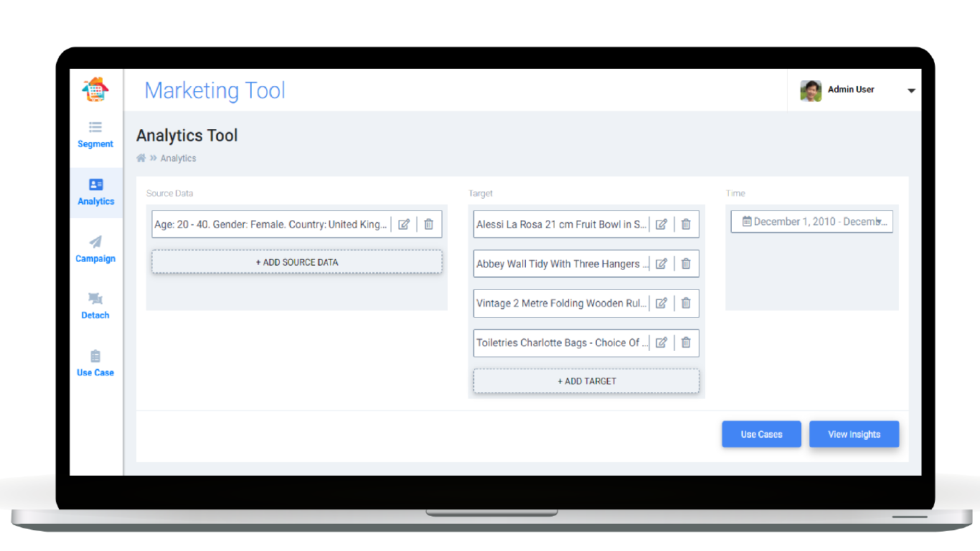This screenshot has width=980, height=551.
Task: Select the Abbey Wall Tidy With Three Hangers text
Action: [x=562, y=264]
